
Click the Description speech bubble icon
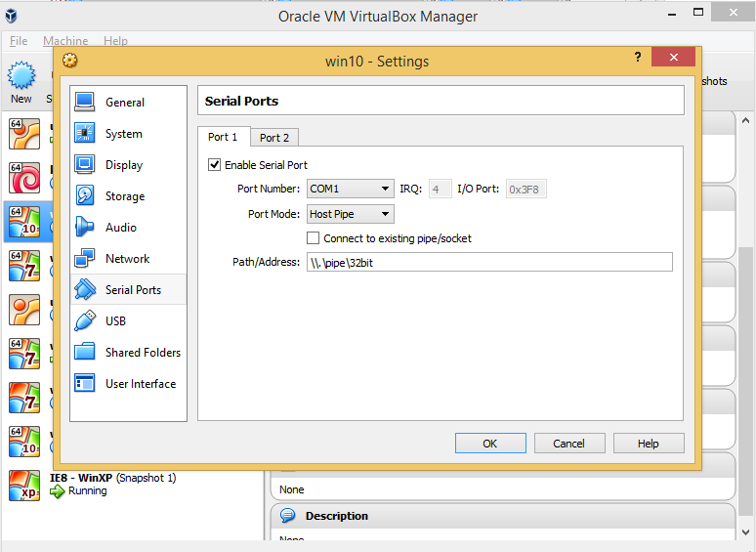(288, 515)
